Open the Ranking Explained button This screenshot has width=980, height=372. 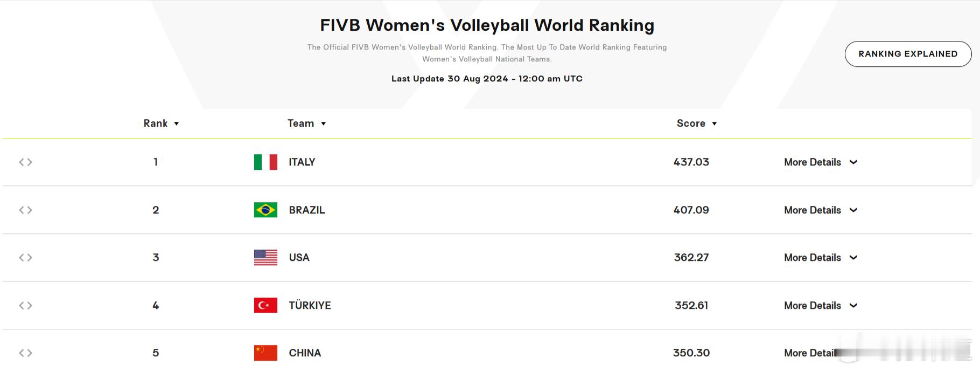[908, 54]
